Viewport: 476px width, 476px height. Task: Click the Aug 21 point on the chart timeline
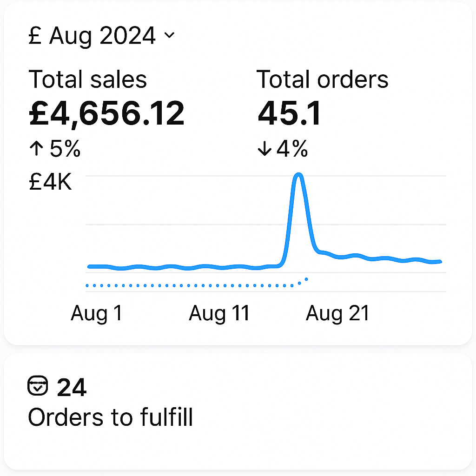coord(338,313)
